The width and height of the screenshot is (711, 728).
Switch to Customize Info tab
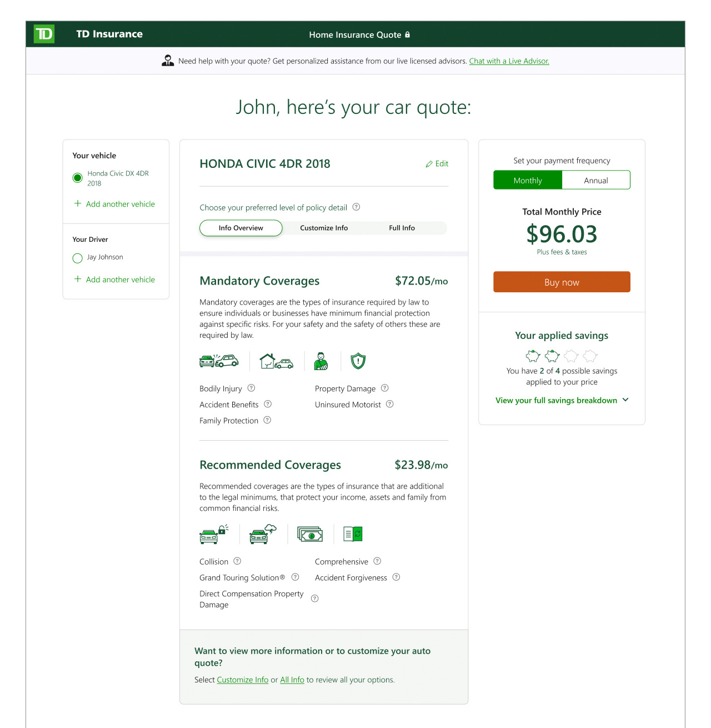pos(324,228)
